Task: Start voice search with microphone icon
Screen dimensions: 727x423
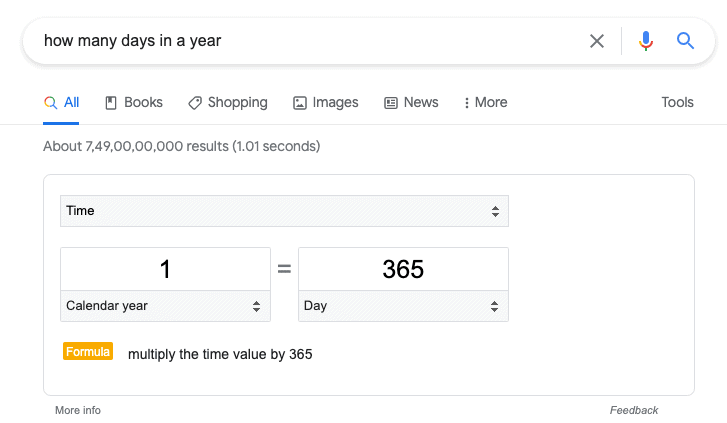Action: pyautogui.click(x=645, y=41)
